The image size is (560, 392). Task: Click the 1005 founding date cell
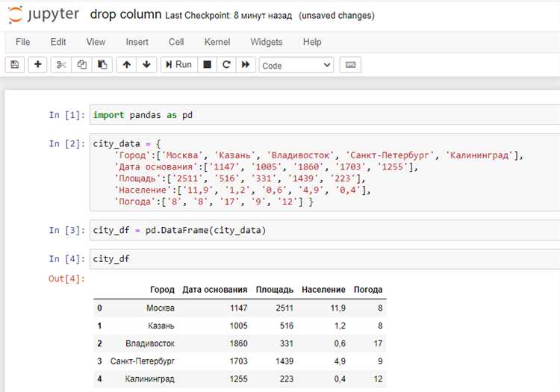(239, 326)
